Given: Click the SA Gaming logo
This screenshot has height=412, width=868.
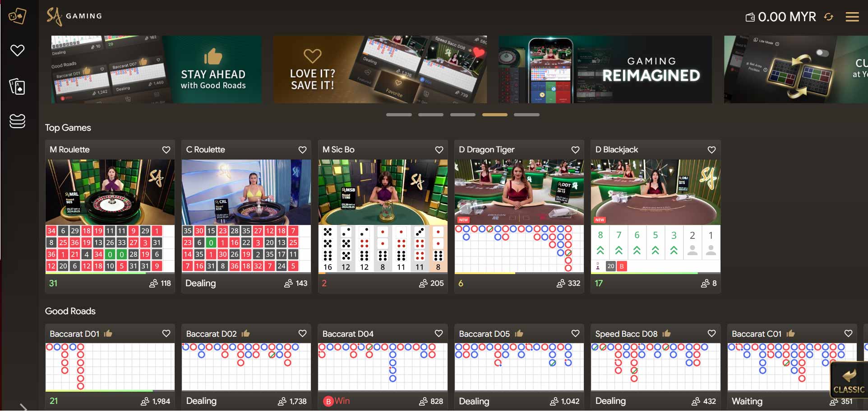Looking at the screenshot, I should pos(74,16).
